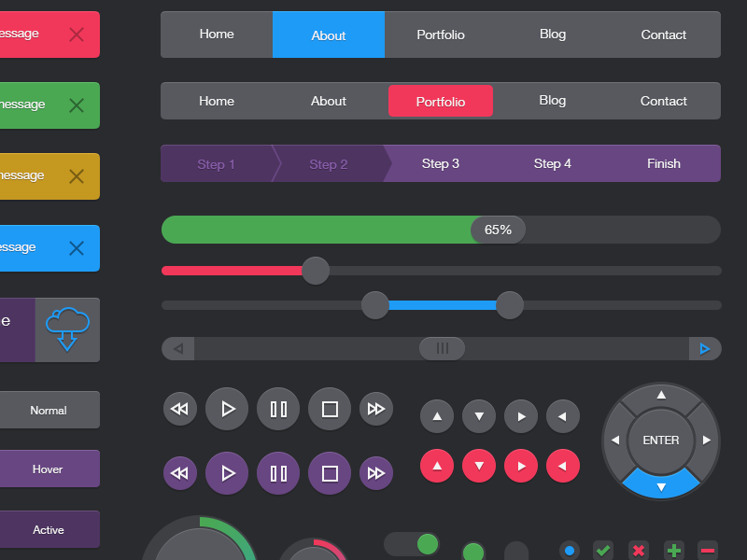Click the pink slider handle
This screenshot has width=747, height=560.
tap(315, 271)
